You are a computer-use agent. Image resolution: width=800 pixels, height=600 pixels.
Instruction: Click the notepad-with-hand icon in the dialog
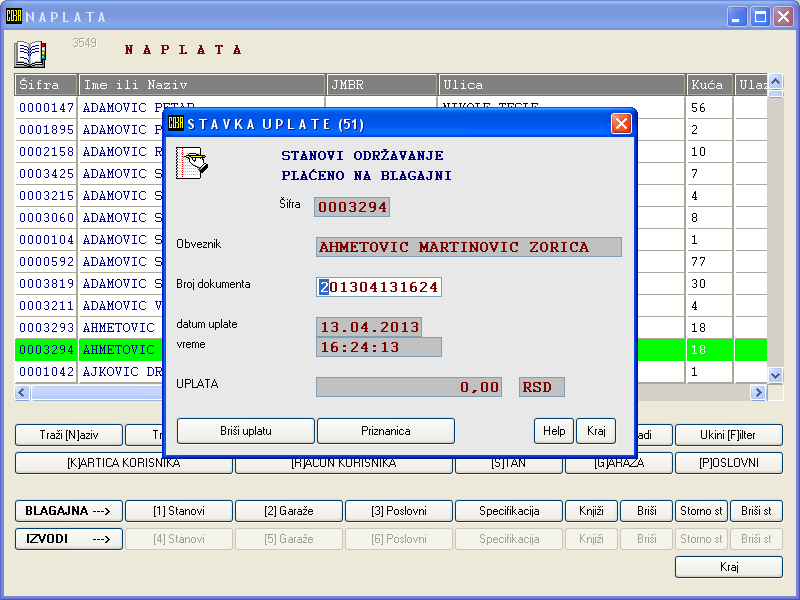click(x=191, y=163)
